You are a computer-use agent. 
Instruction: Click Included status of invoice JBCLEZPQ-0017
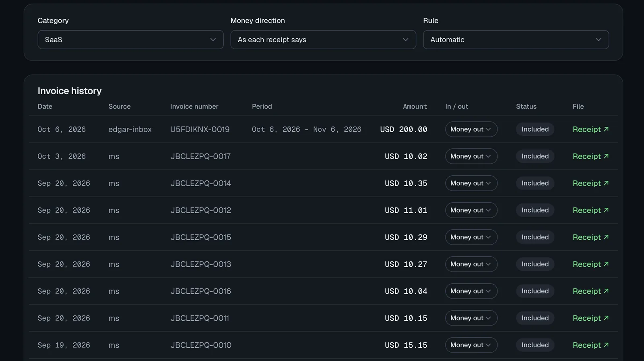pos(535,156)
